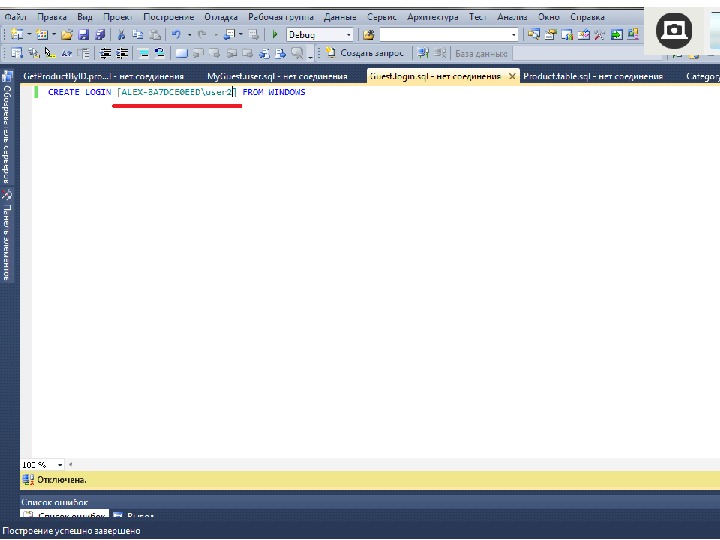Open the Solution Explorer icon
Viewport: 720px width, 540px height.
click(534, 34)
